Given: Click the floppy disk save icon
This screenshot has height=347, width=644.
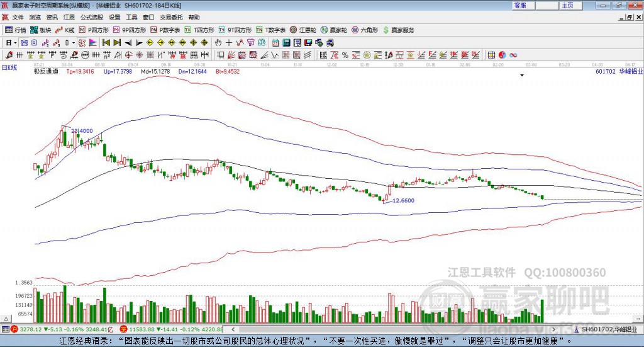Looking at the screenshot, I should tap(308, 43).
